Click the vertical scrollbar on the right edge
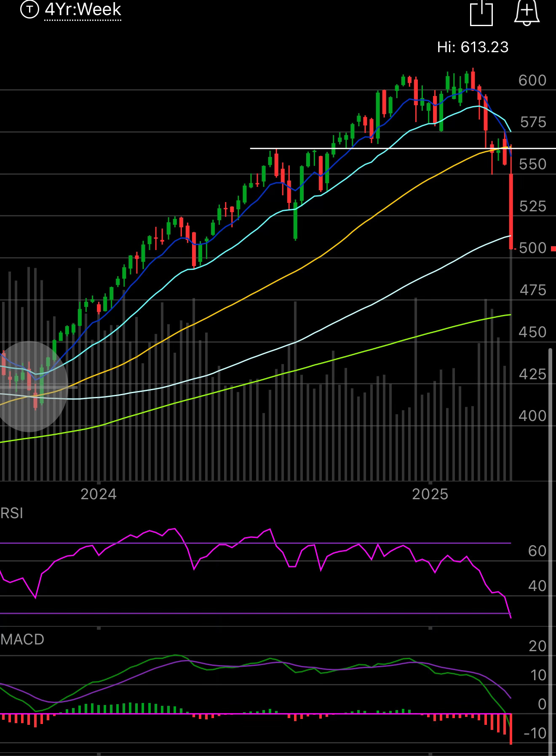 tap(550, 551)
